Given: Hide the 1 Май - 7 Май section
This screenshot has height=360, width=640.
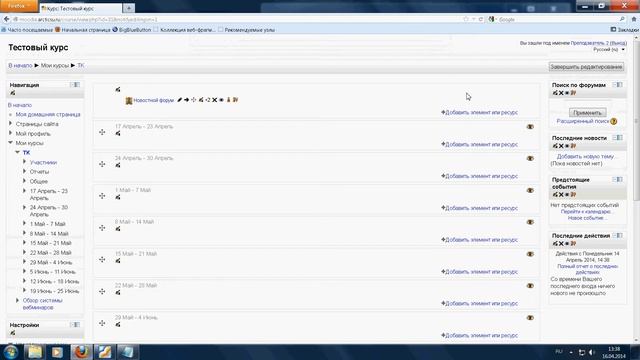Looking at the screenshot, I should (530, 191).
